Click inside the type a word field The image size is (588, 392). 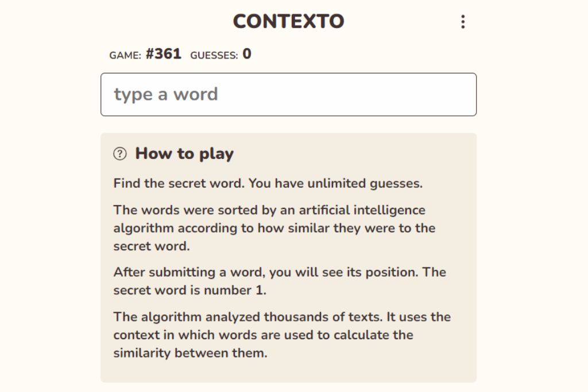pos(288,94)
